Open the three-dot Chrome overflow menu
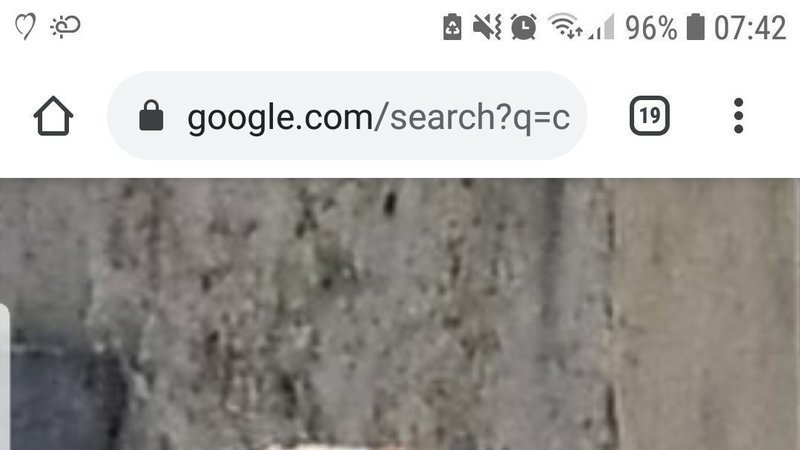The image size is (800, 450). pyautogui.click(x=738, y=116)
